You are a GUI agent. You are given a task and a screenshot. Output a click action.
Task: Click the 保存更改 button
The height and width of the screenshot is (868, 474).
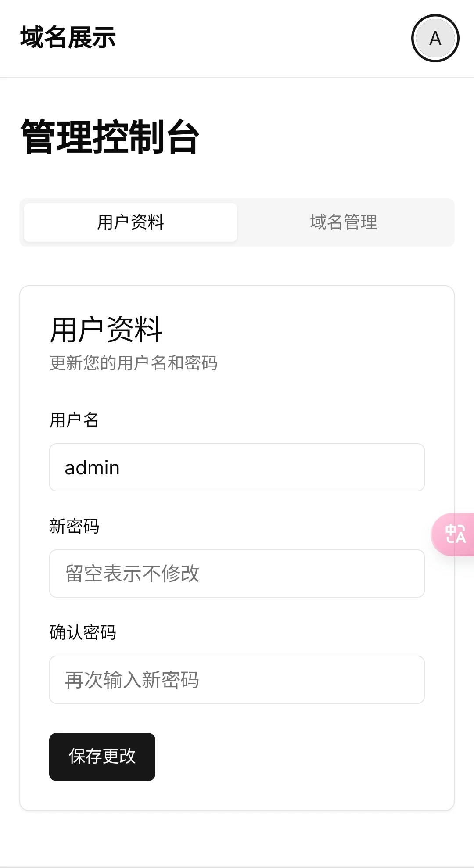(102, 757)
